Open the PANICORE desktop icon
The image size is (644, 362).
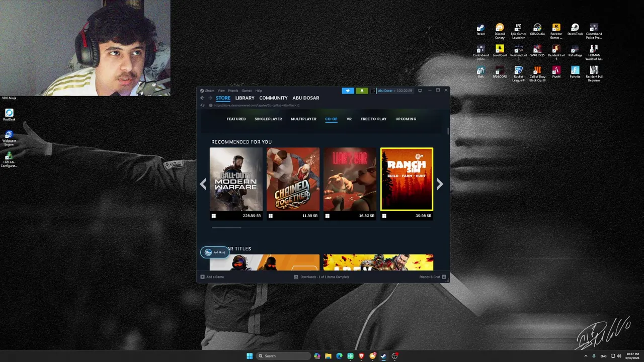500,72
